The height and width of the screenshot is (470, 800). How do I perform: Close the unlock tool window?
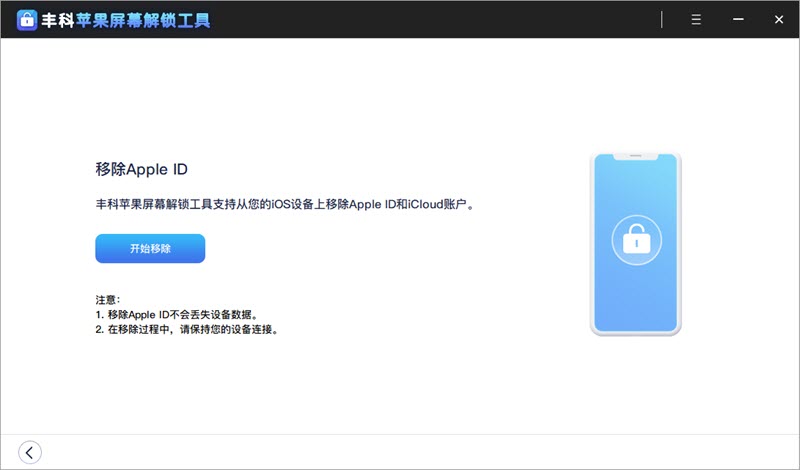coord(778,20)
